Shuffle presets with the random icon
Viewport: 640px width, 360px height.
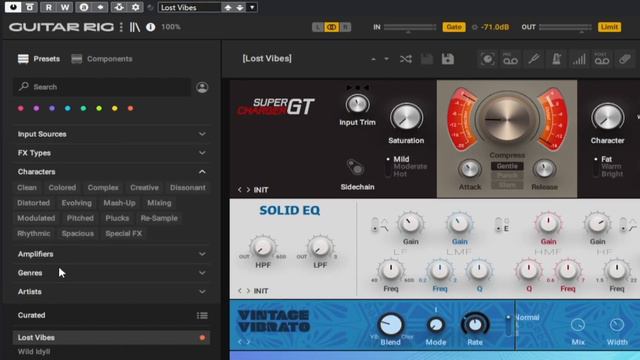click(x=406, y=59)
